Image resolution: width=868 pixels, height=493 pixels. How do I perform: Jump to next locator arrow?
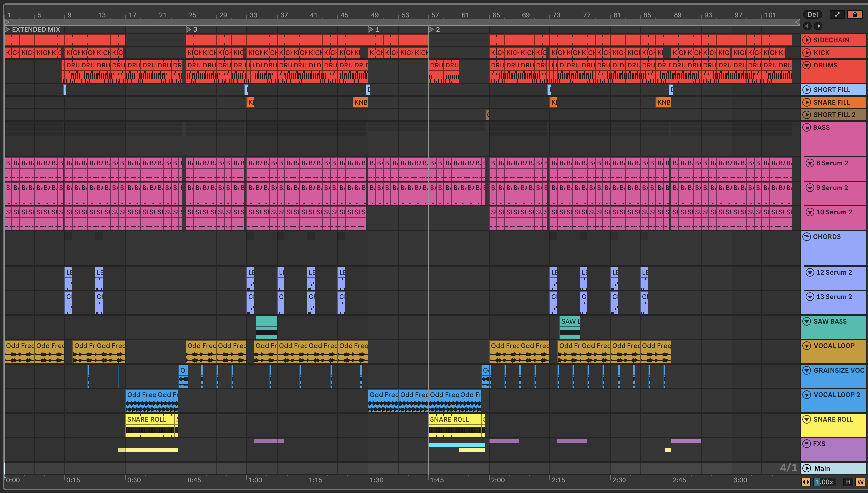point(818,26)
